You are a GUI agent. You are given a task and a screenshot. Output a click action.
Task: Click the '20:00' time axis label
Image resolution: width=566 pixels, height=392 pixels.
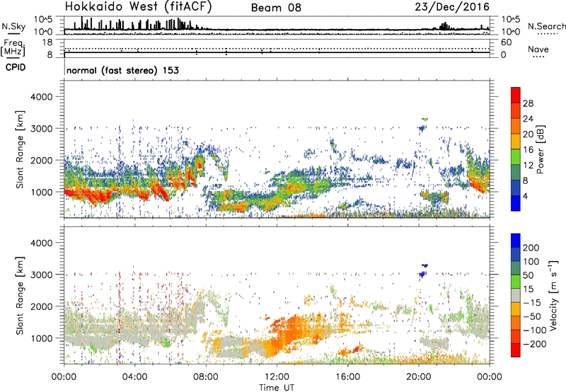[419, 377]
